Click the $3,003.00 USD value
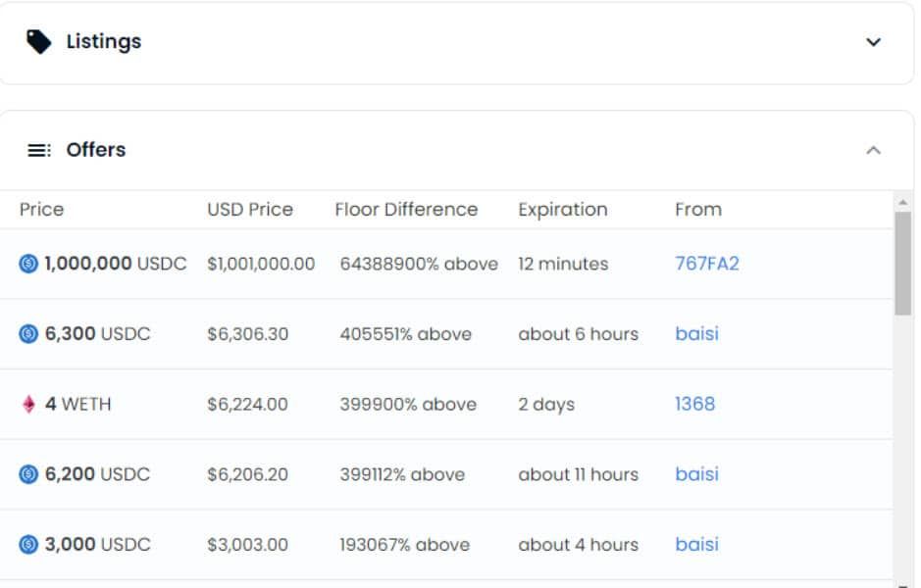This screenshot has width=921, height=588. click(247, 545)
